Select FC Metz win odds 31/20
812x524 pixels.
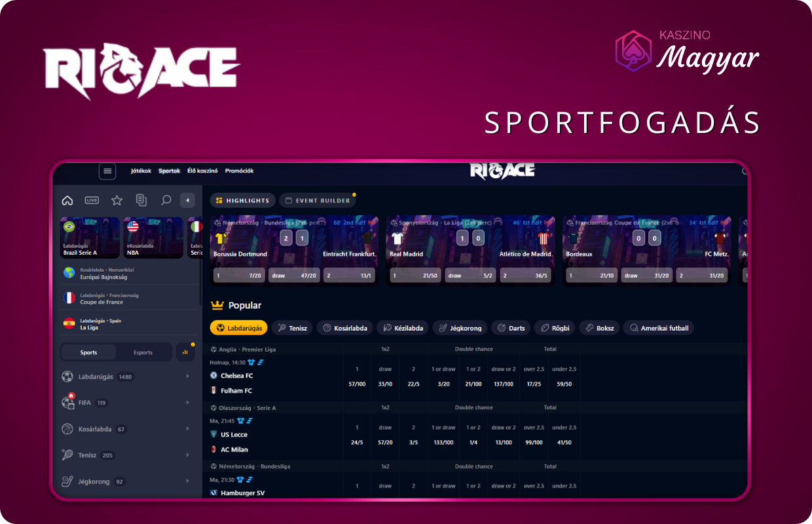click(702, 276)
